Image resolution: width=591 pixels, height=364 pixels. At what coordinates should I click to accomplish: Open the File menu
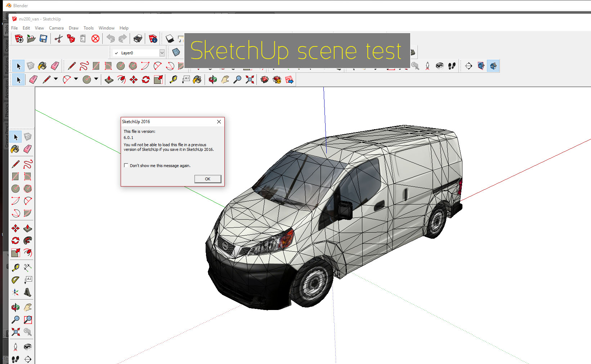click(14, 28)
